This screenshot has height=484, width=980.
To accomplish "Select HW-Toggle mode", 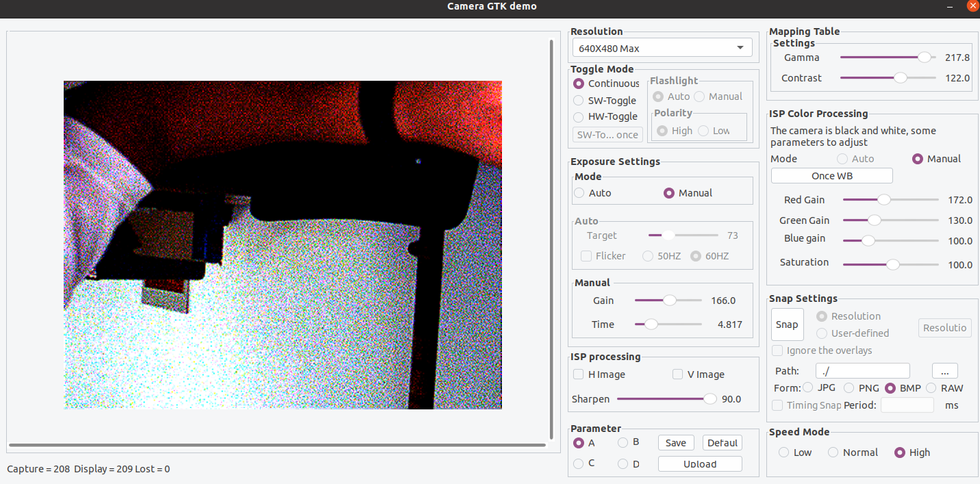I will pyautogui.click(x=605, y=117).
